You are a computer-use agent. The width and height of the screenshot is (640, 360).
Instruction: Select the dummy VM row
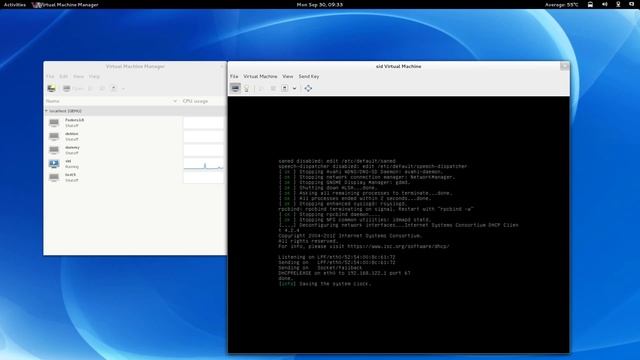coord(135,150)
